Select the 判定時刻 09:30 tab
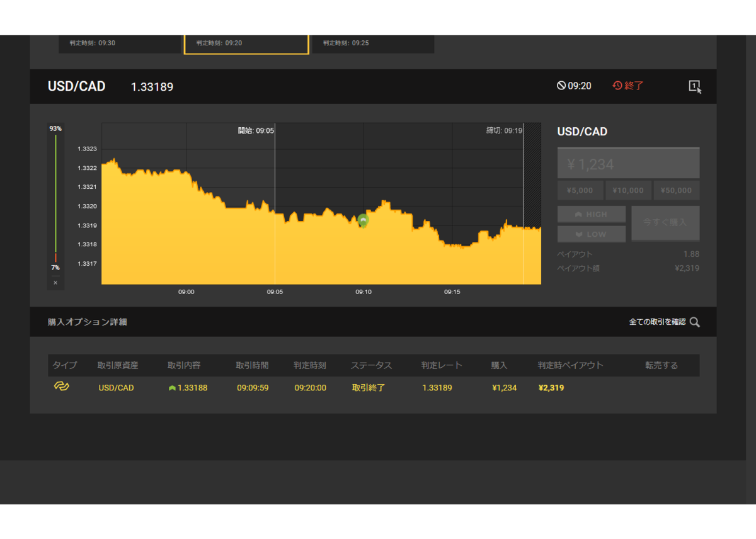 coord(119,44)
